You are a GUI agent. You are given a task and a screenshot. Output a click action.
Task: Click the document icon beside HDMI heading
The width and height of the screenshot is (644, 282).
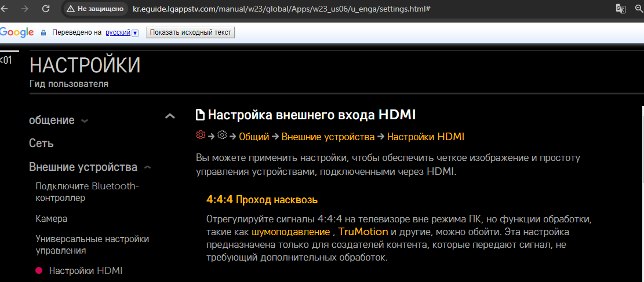click(x=201, y=115)
